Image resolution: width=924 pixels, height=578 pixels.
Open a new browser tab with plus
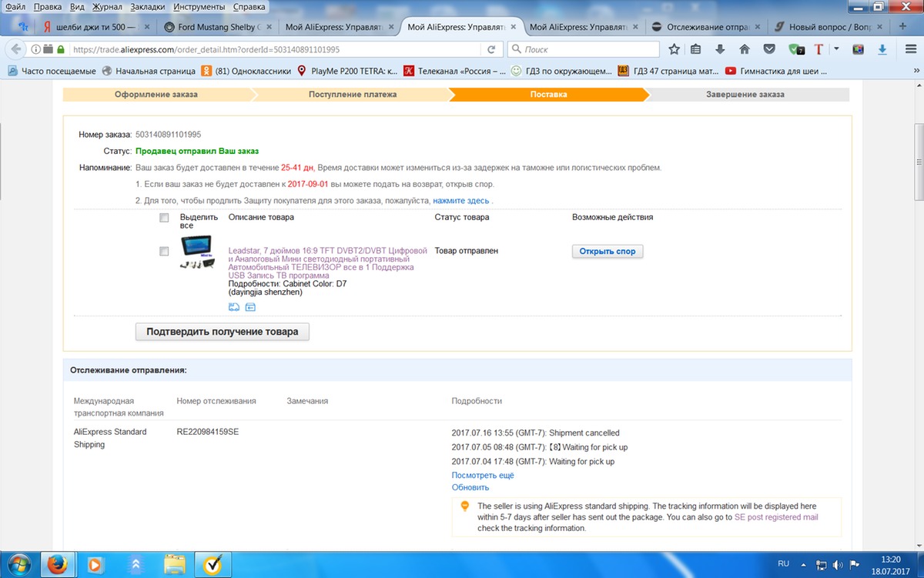(904, 26)
